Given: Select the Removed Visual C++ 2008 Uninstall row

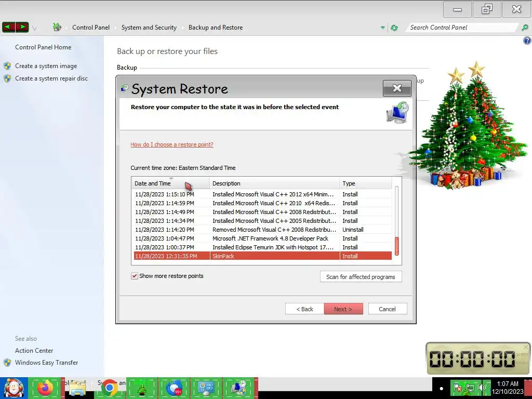Looking at the screenshot, I should [x=262, y=230].
